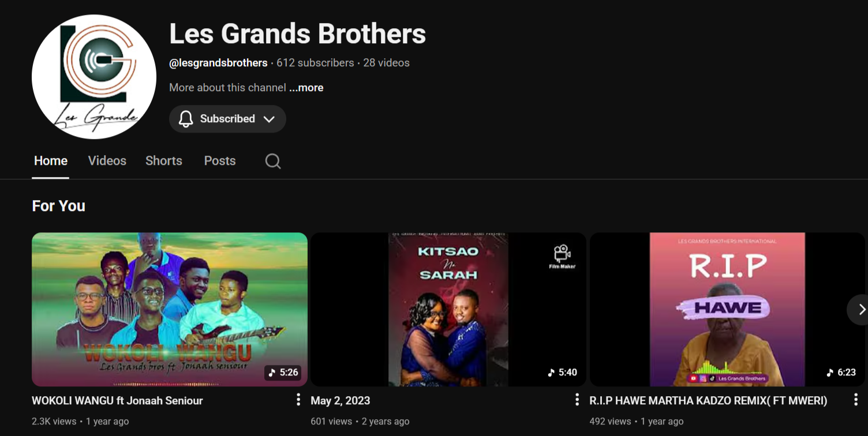The width and height of the screenshot is (868, 436).
Task: Open the May 2, 2023 video's three-dot options
Action: [x=577, y=400]
